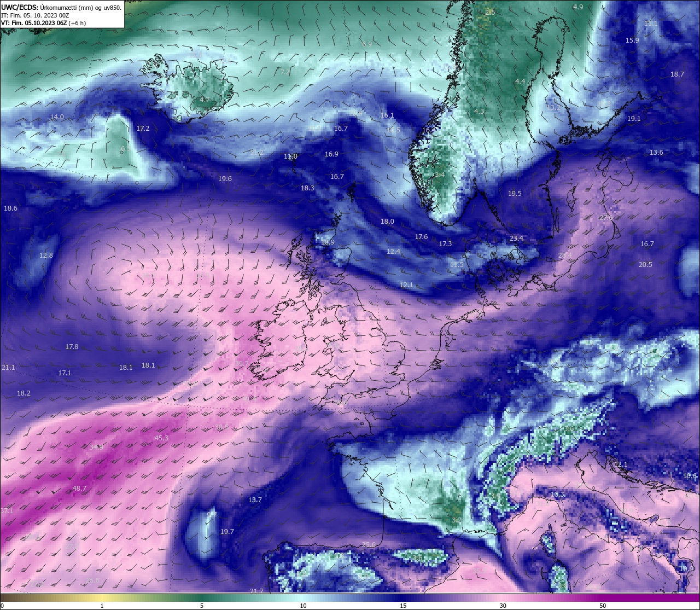The image size is (700, 610).
Task: Click the 15.9 value in the top right
Action: [x=632, y=40]
